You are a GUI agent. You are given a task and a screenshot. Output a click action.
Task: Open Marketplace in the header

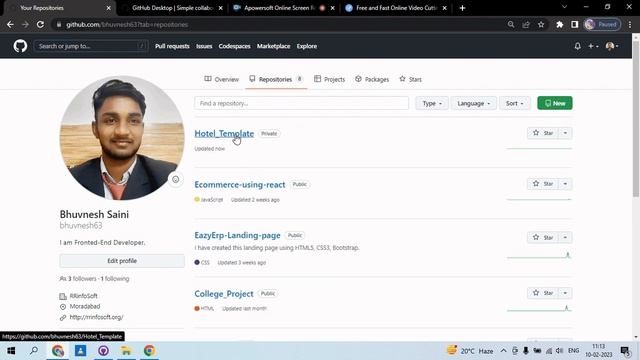(273, 46)
